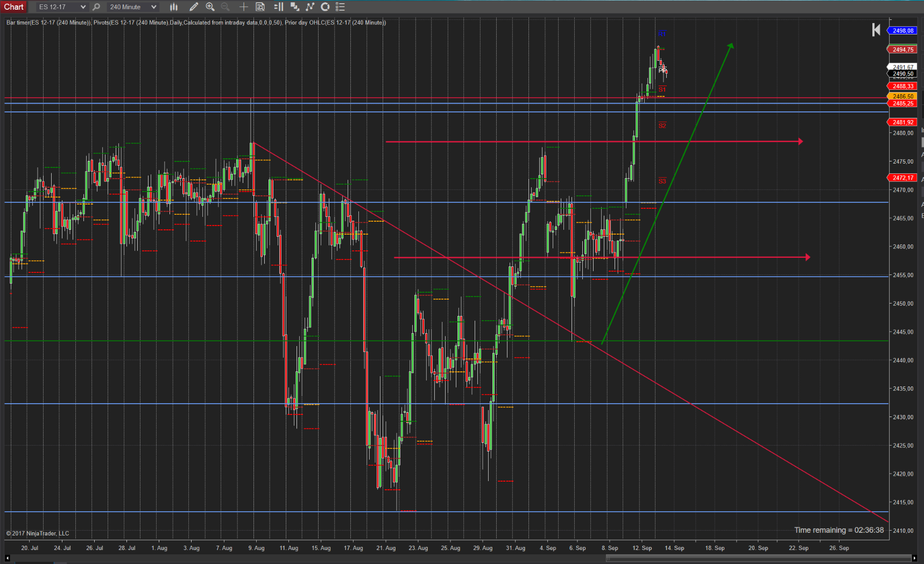The height and width of the screenshot is (564, 924).
Task: Select the pencil drawing tools icon
Action: point(194,7)
